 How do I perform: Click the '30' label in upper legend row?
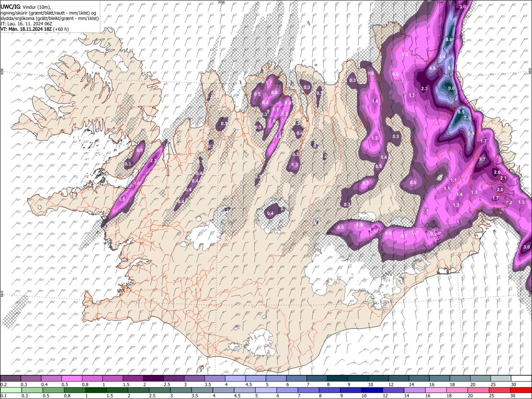coord(514,384)
